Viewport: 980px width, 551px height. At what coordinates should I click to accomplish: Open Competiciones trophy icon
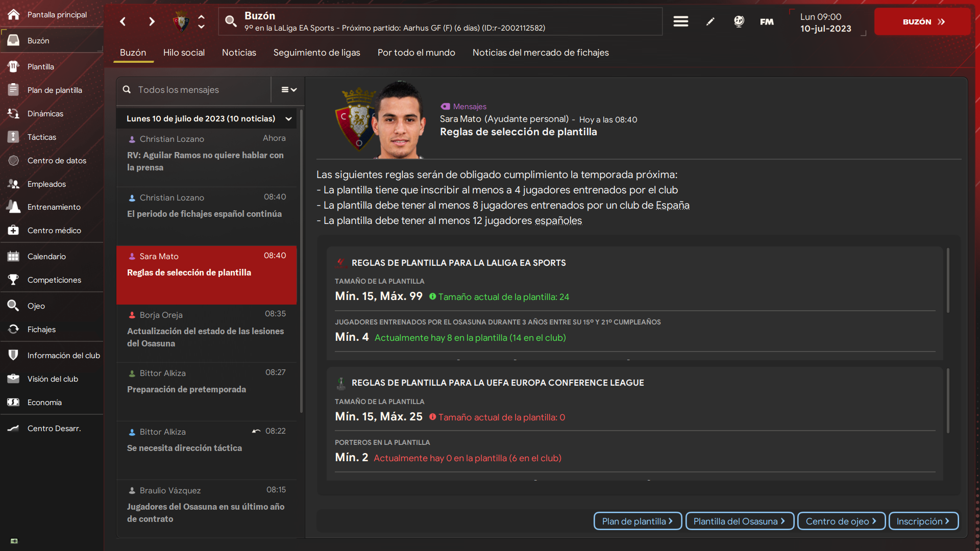click(x=14, y=280)
